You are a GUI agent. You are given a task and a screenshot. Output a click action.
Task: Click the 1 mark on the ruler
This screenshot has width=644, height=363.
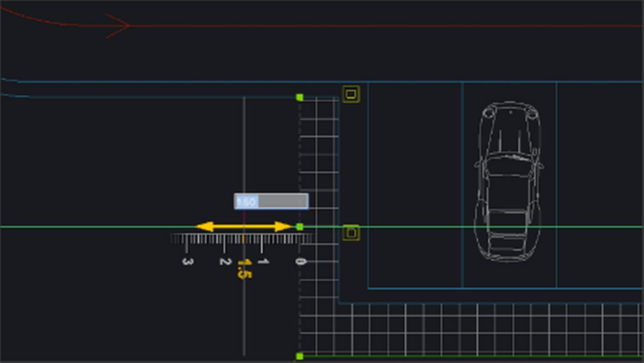[x=262, y=261]
